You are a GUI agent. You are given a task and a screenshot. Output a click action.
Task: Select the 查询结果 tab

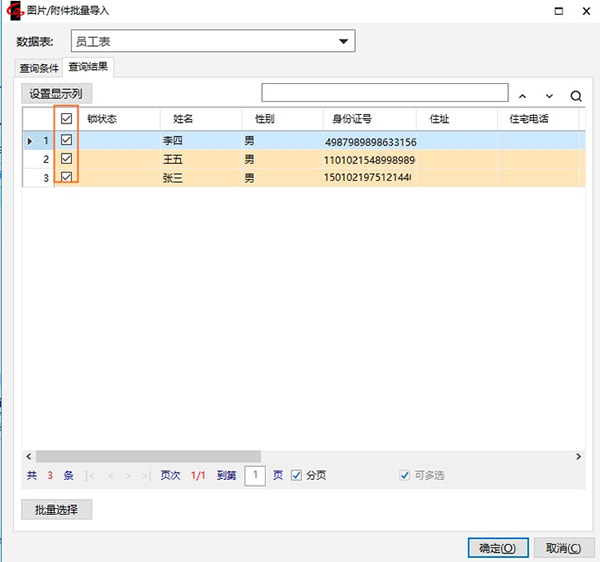click(89, 68)
